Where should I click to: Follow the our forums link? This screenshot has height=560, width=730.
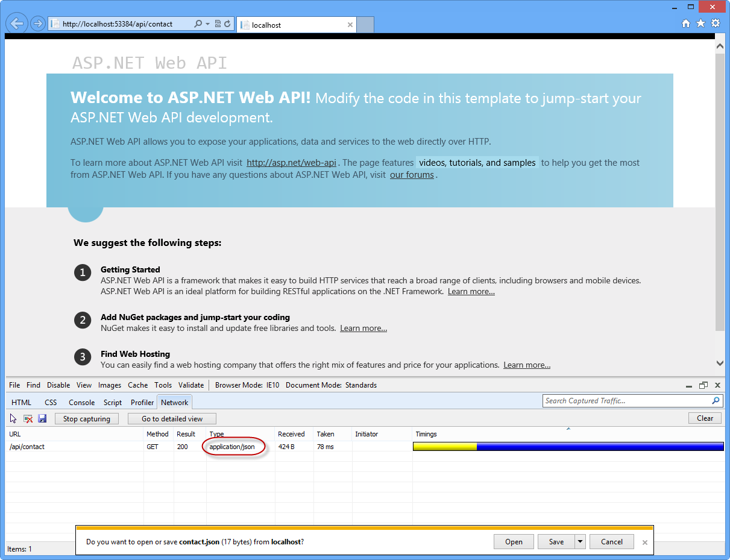[412, 175]
